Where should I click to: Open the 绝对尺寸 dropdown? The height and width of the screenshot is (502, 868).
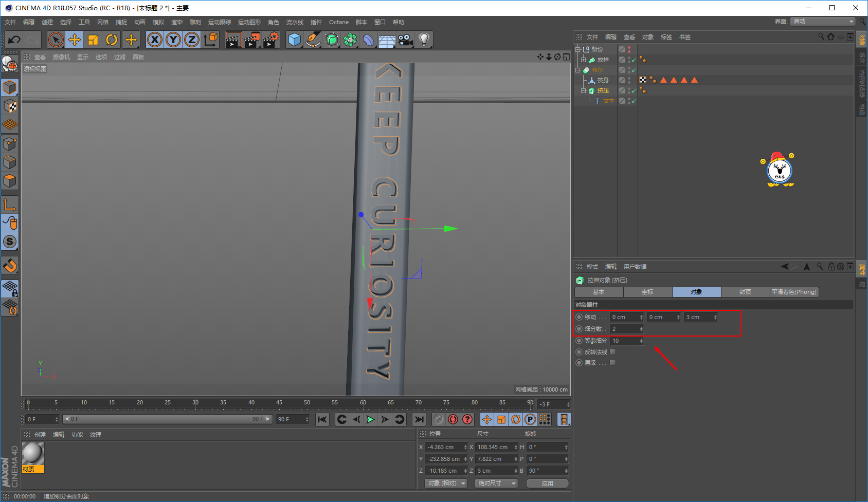496,484
